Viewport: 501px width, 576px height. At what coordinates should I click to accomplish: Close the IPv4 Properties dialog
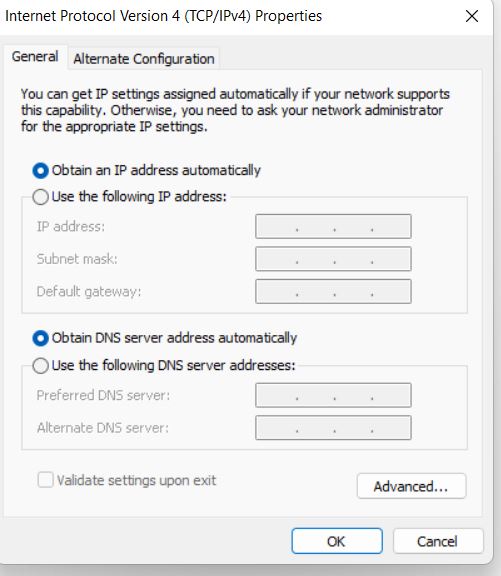pos(472,16)
